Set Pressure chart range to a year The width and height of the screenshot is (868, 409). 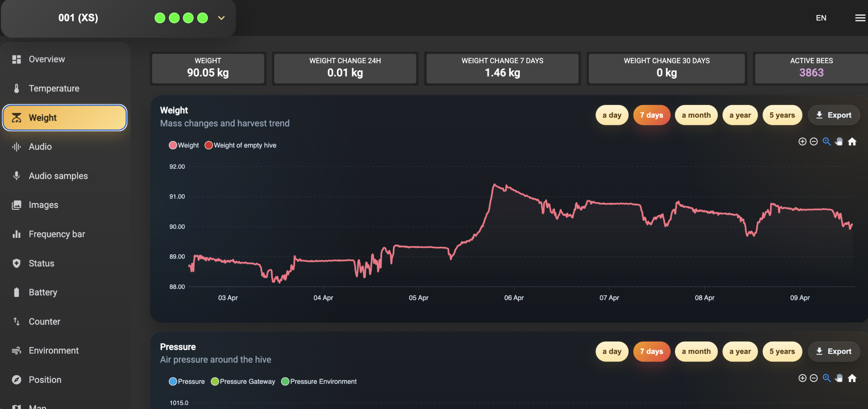[x=740, y=351]
